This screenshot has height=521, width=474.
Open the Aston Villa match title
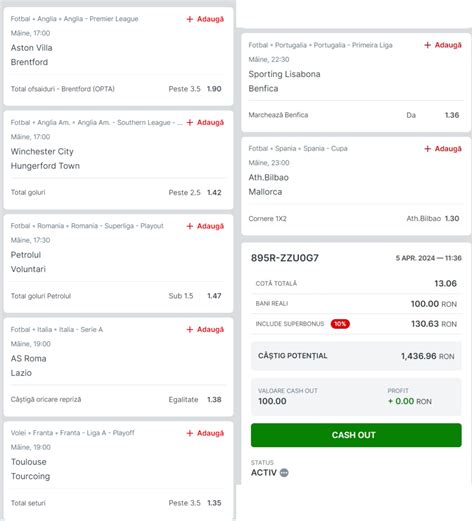click(x=31, y=48)
